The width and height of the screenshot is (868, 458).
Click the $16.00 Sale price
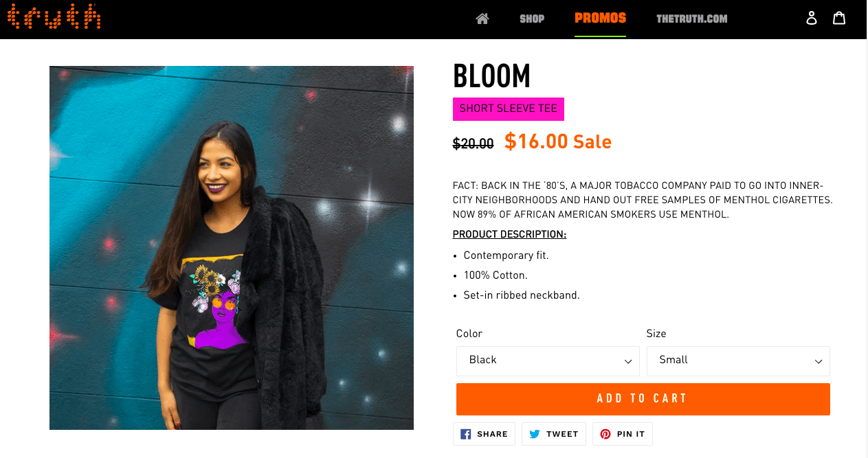coord(557,141)
